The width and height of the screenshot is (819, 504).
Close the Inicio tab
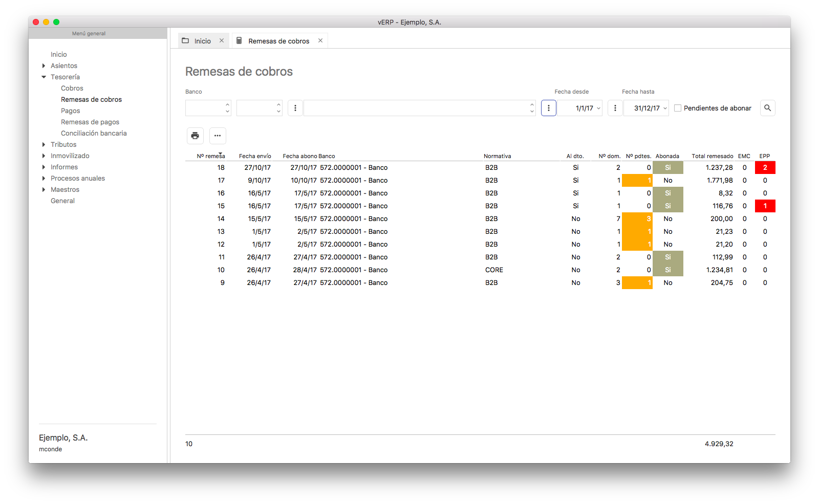point(222,41)
